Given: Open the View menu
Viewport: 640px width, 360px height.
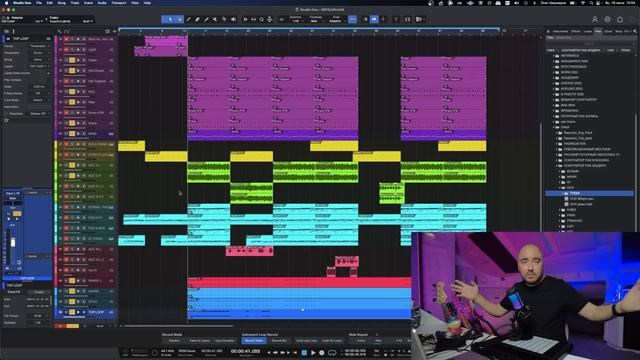Looking at the screenshot, I should tap(135, 3).
